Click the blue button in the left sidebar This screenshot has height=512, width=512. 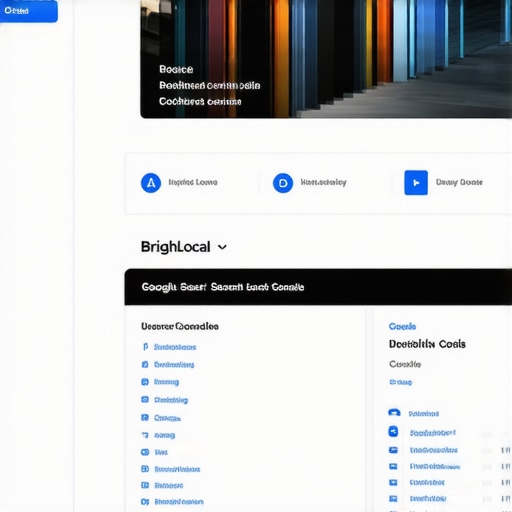(x=28, y=11)
